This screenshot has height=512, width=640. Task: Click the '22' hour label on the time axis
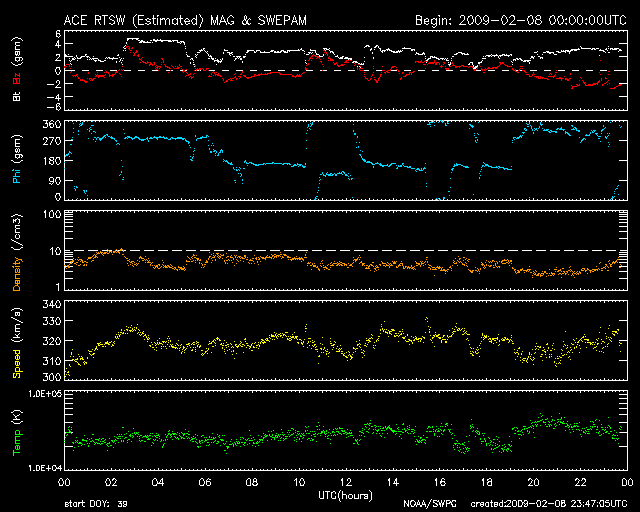[x=580, y=483]
